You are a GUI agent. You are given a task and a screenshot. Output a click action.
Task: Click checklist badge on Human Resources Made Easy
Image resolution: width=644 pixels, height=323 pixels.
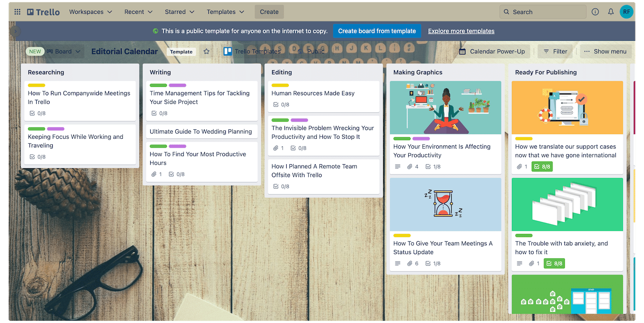[x=281, y=105]
